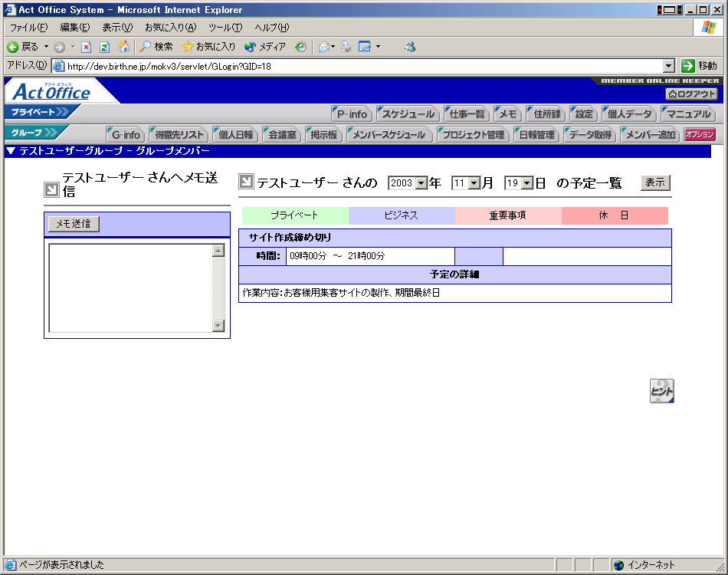Screen dimensions: 728x575
Task: Open お気に入り (Favorites) star toolbar icon
Action: pos(208,47)
